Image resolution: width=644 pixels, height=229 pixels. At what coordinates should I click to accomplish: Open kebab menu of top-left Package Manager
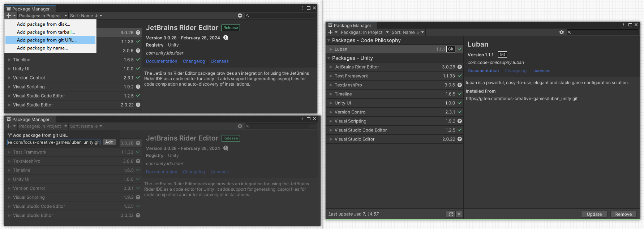point(302,8)
